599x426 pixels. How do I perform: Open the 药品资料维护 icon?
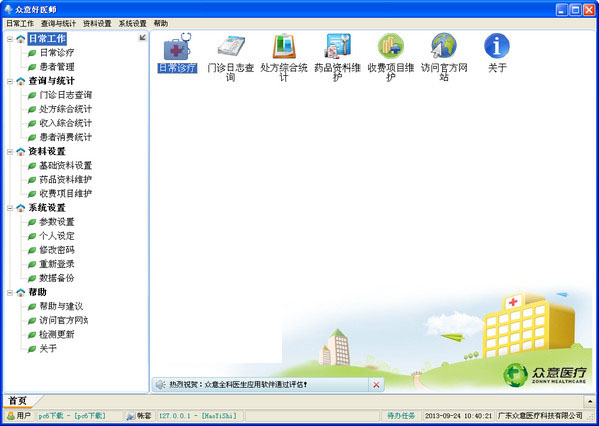337,47
